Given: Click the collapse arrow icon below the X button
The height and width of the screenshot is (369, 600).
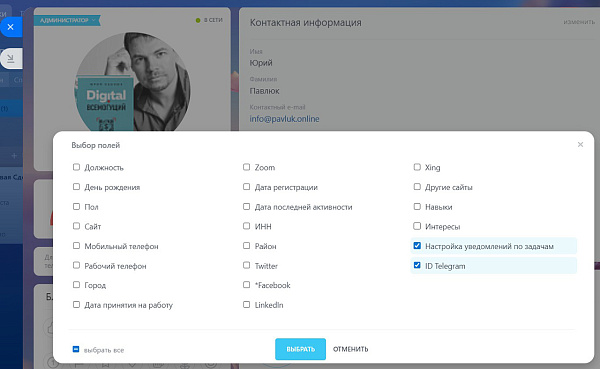Looking at the screenshot, I should coord(11,59).
